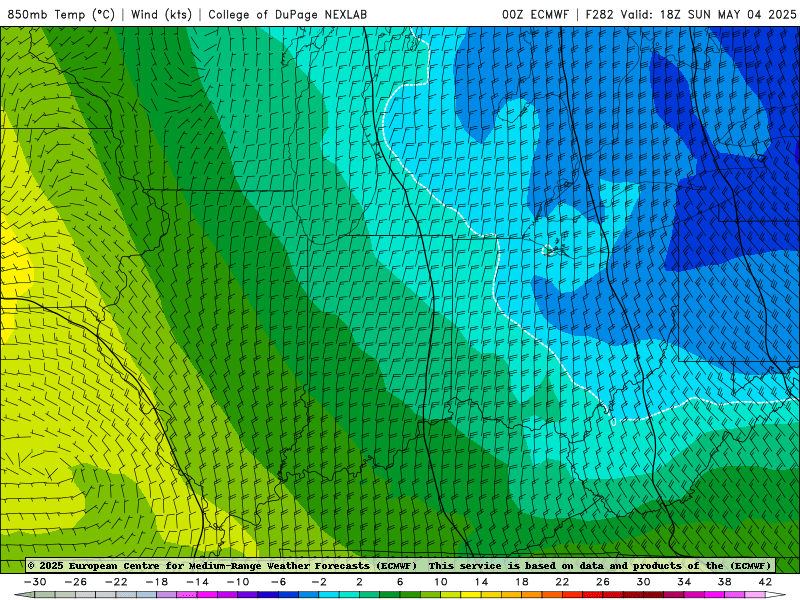Image resolution: width=800 pixels, height=600 pixels.
Task: Click the −14 legend value
Action: click(197, 582)
